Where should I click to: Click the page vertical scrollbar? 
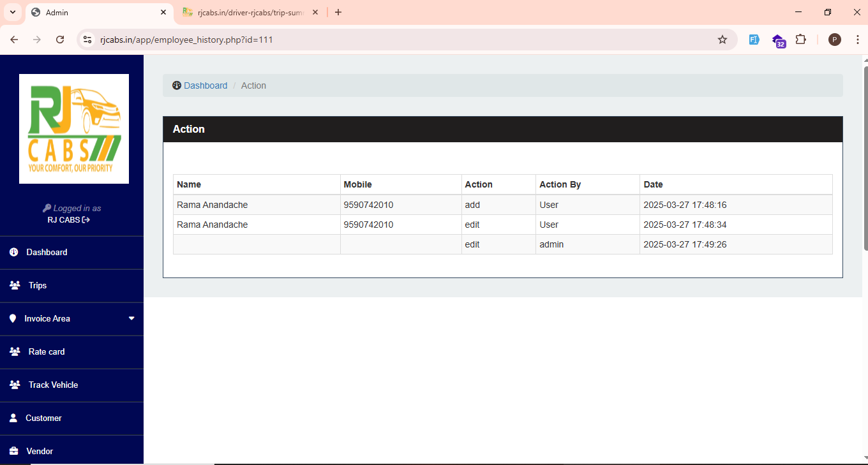[865, 159]
